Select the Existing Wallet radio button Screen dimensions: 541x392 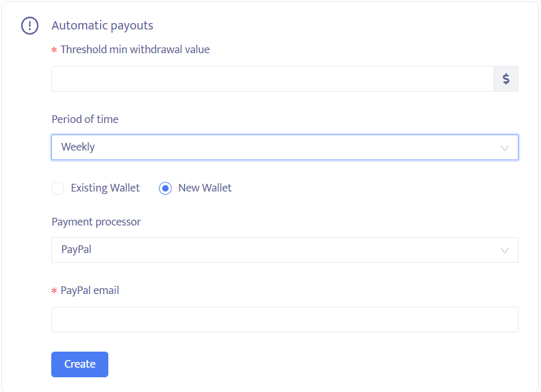click(58, 188)
